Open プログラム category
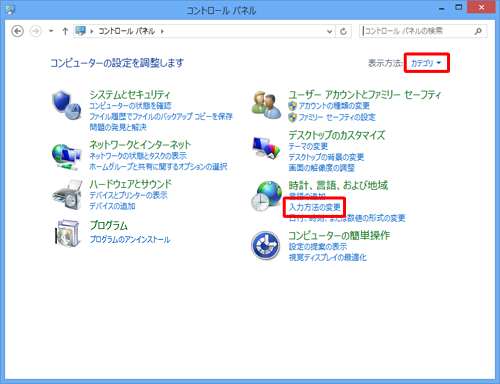This screenshot has height=384, width=500. pos(109,226)
